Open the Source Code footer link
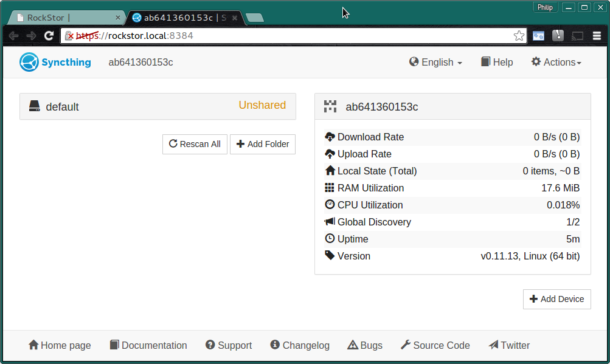This screenshot has width=610, height=364. [x=435, y=345]
